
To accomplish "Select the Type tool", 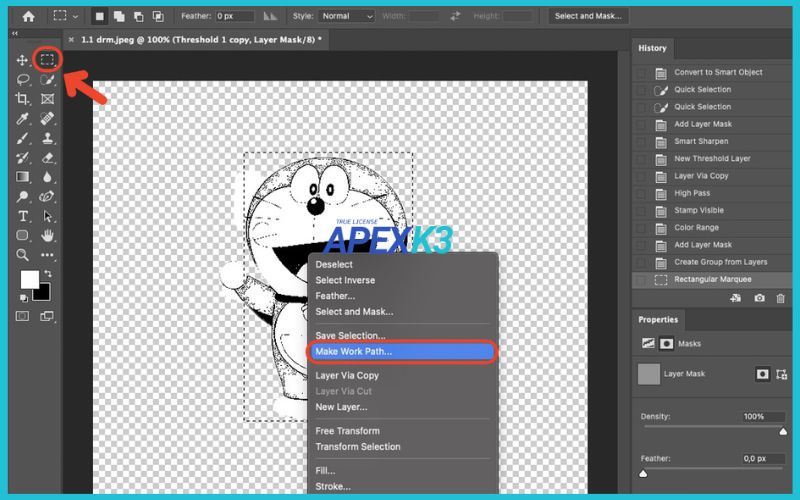I will pos(22,216).
